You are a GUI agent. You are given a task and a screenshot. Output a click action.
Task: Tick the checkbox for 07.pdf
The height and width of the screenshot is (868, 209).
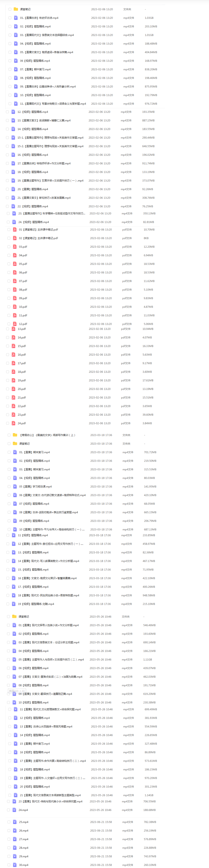point(9,281)
